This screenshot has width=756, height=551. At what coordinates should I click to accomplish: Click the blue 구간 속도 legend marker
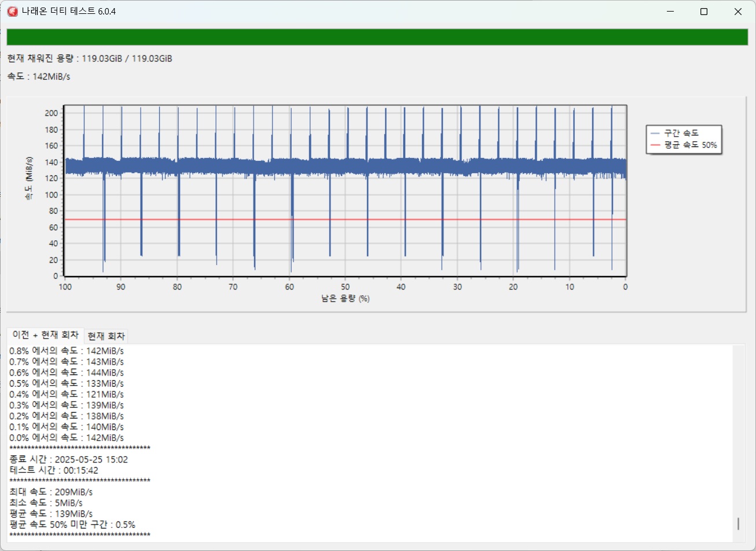click(x=656, y=133)
